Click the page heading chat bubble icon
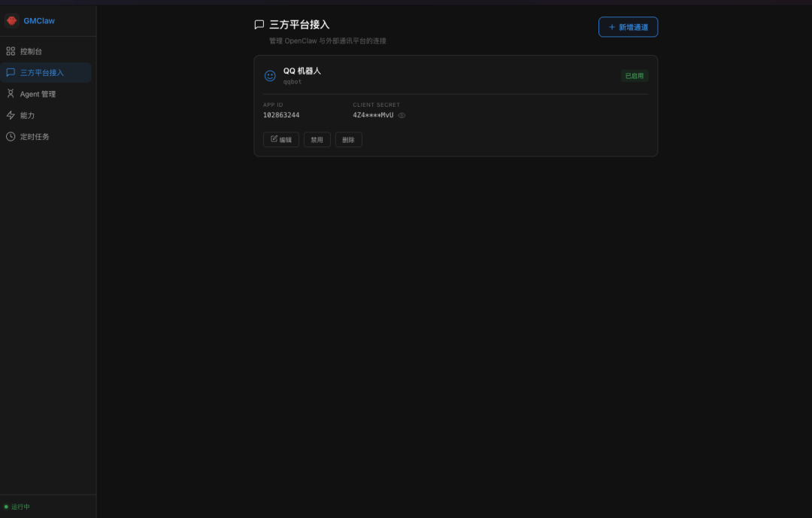812x518 pixels. click(x=259, y=24)
